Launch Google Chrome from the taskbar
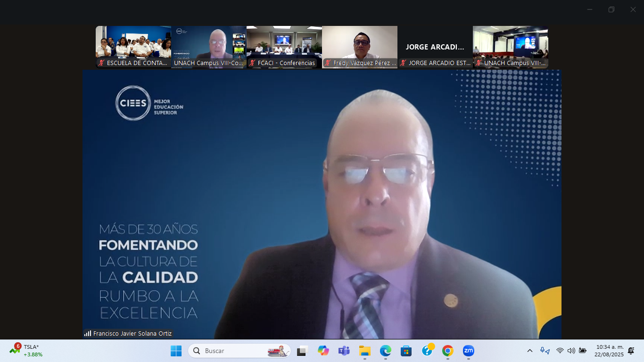 click(x=447, y=351)
